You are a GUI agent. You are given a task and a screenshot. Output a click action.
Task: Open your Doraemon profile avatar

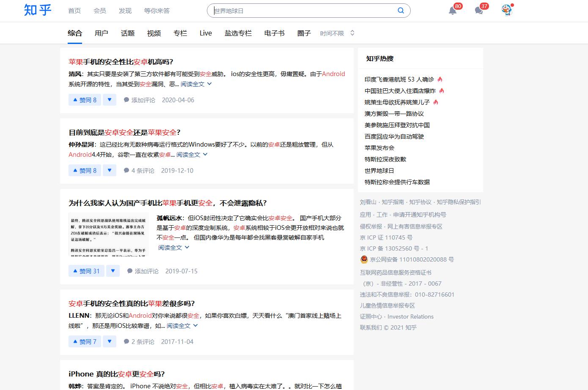[506, 11]
